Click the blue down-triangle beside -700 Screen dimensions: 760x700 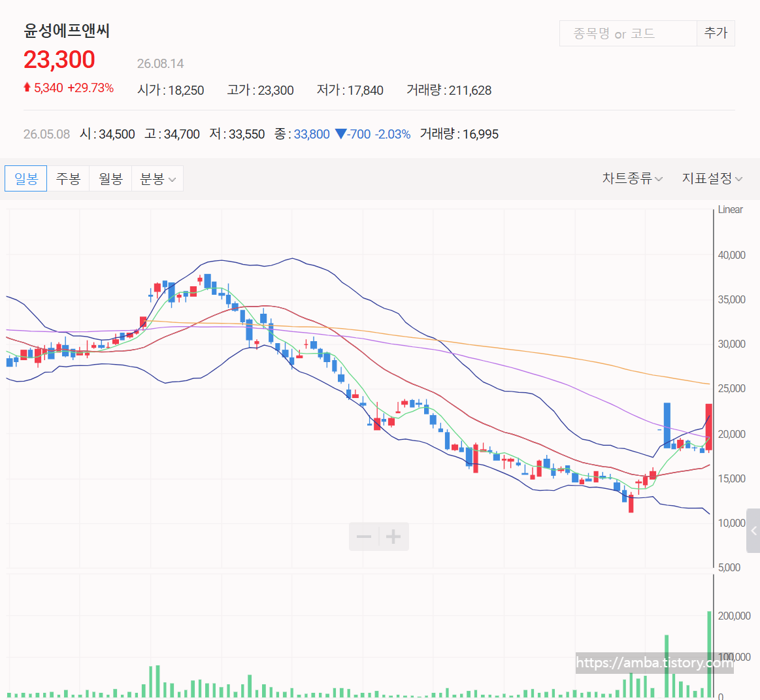pyautogui.click(x=340, y=134)
